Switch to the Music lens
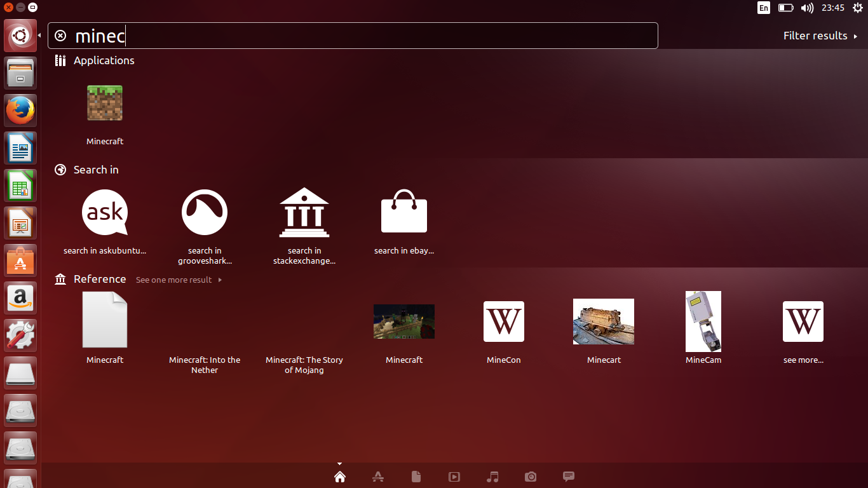Image resolution: width=868 pixels, height=488 pixels. click(492, 477)
